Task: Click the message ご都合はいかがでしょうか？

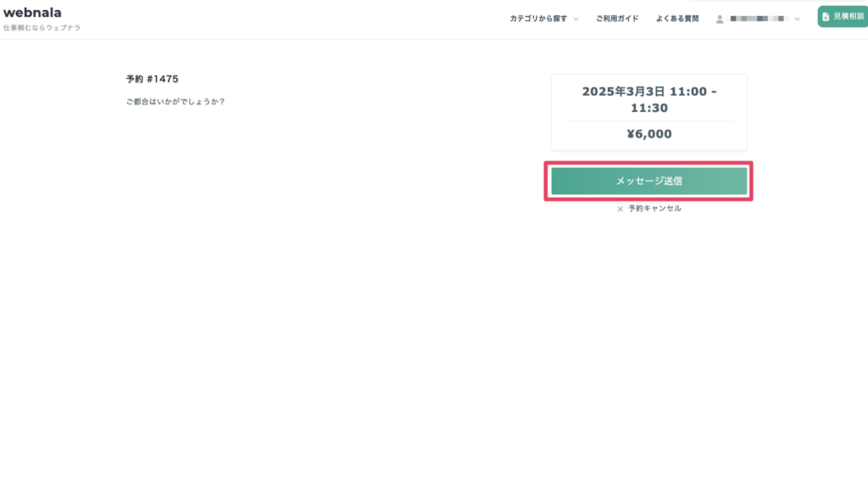Action: [175, 102]
